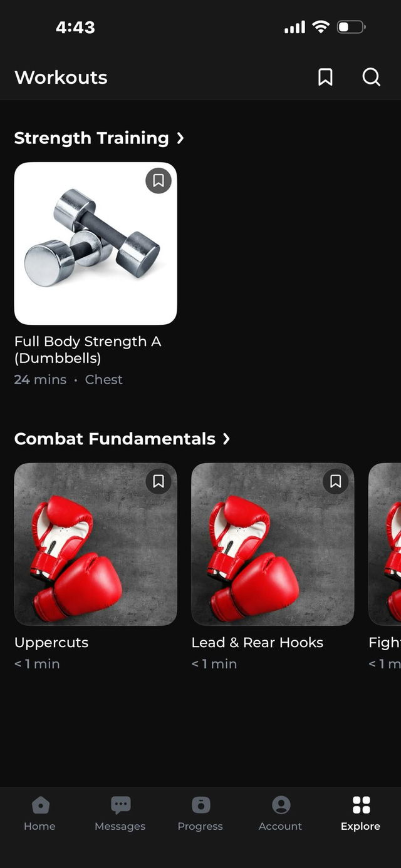Tap the Progress scale icon
This screenshot has width=401, height=868.
(200, 804)
